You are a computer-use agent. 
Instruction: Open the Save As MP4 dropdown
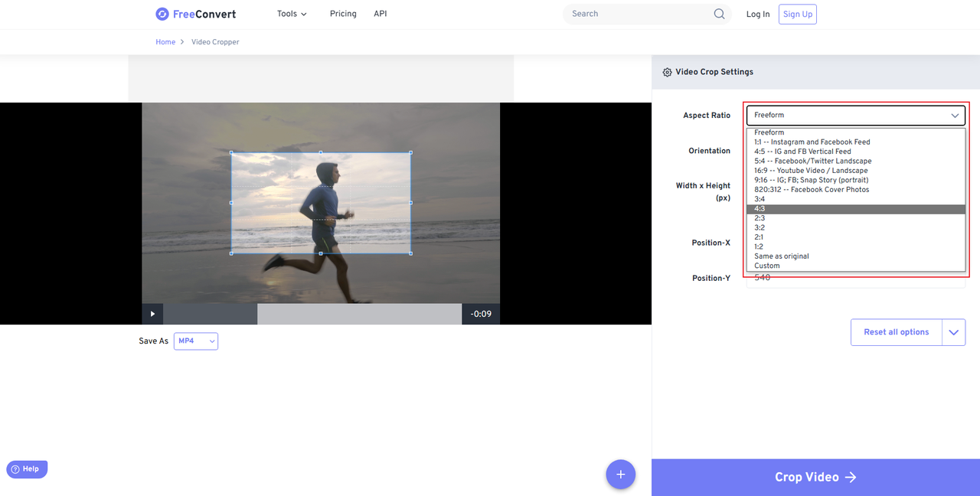pyautogui.click(x=196, y=341)
